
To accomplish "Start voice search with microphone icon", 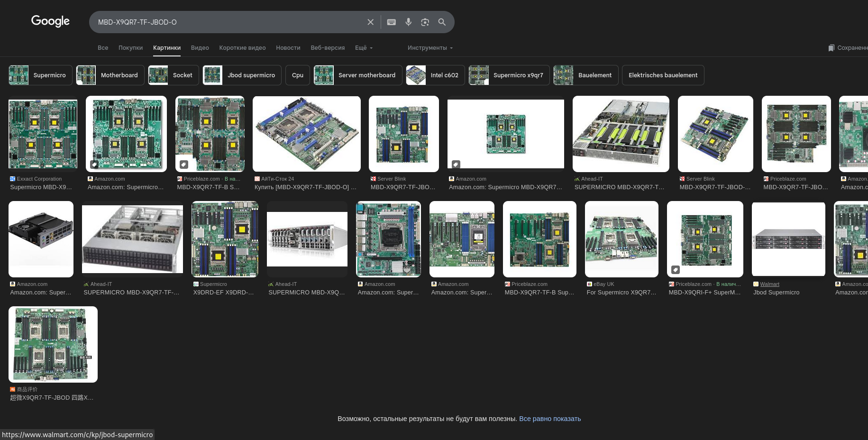I will click(x=408, y=22).
